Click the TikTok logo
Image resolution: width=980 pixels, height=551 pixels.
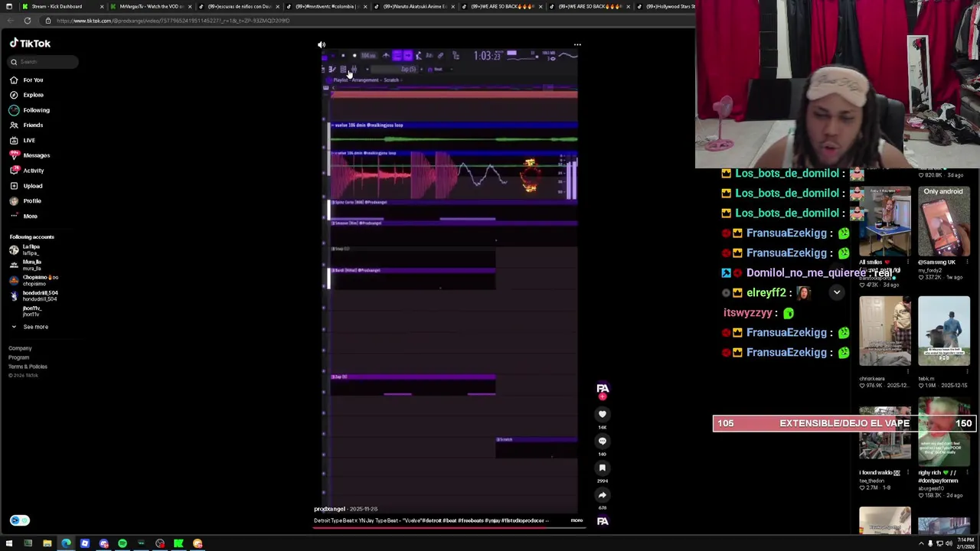pos(31,44)
